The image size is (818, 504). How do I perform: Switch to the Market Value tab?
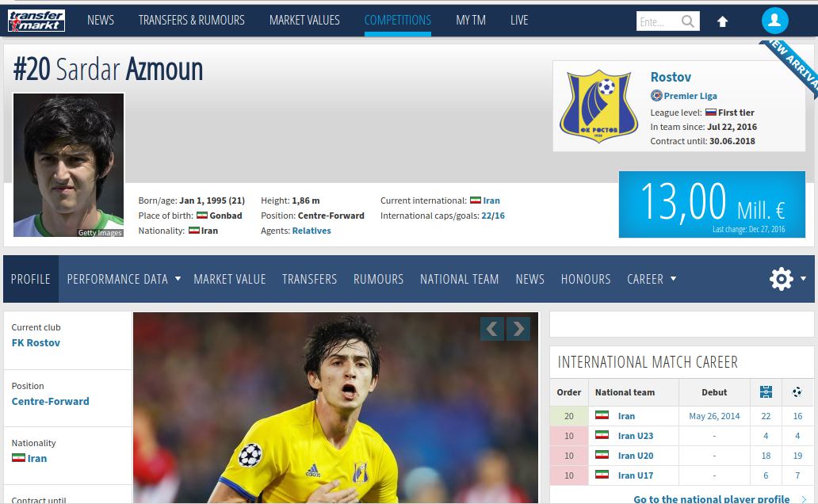[230, 279]
